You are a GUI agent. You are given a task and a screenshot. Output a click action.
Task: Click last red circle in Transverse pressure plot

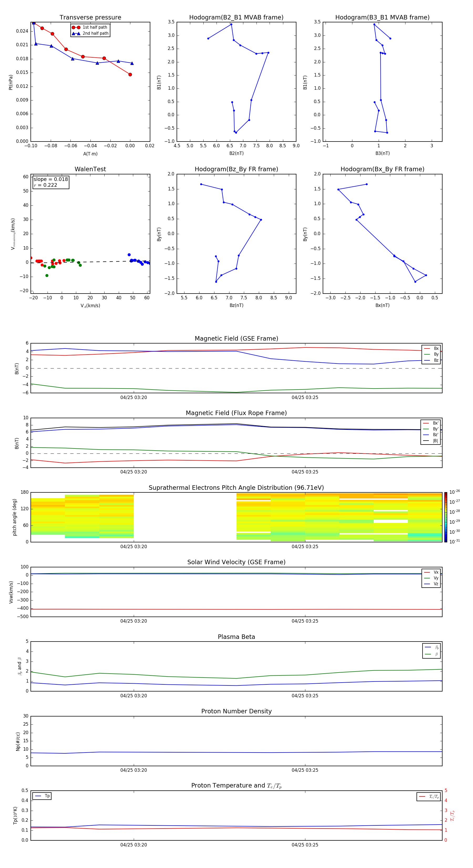click(x=130, y=74)
